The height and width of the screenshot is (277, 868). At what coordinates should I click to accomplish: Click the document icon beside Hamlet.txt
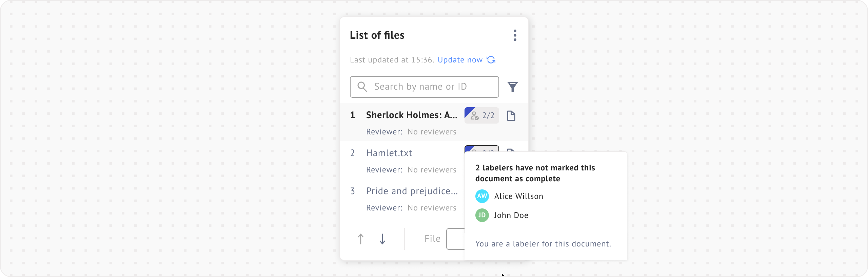click(511, 150)
